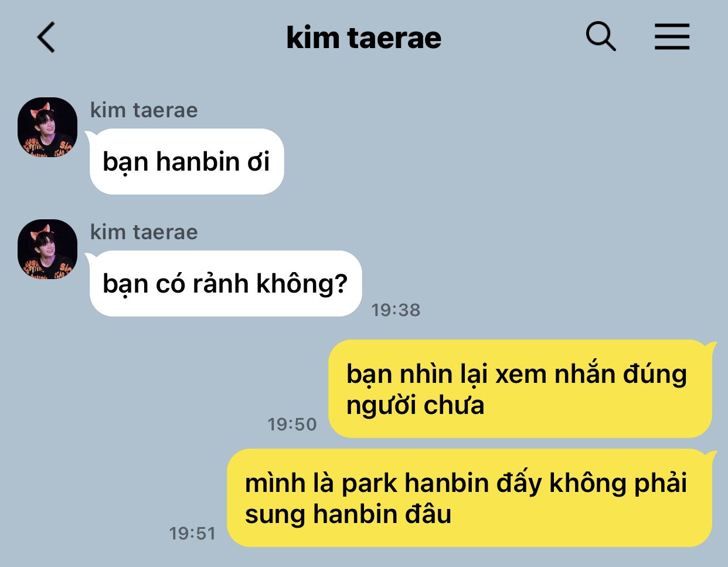Tap kim taerae's second profile avatar
The width and height of the screenshot is (728, 567).
click(47, 249)
